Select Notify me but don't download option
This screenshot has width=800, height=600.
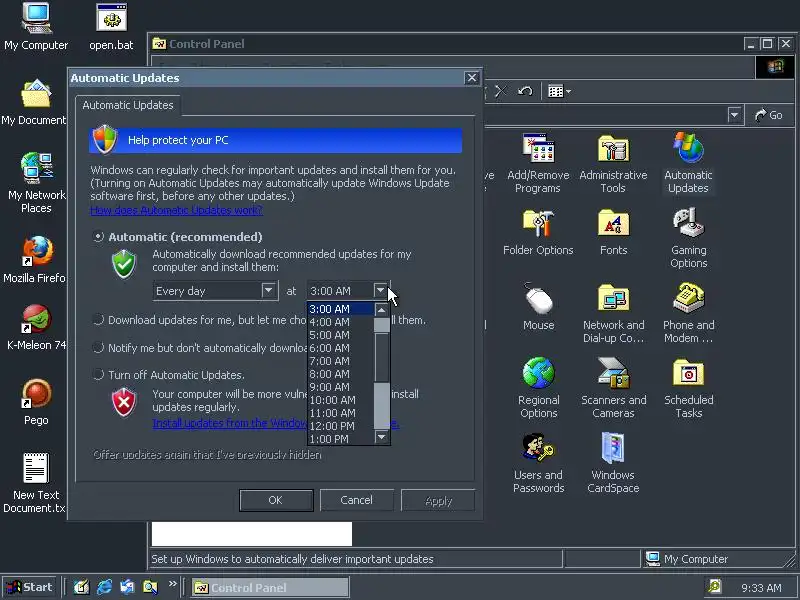pyautogui.click(x=98, y=347)
